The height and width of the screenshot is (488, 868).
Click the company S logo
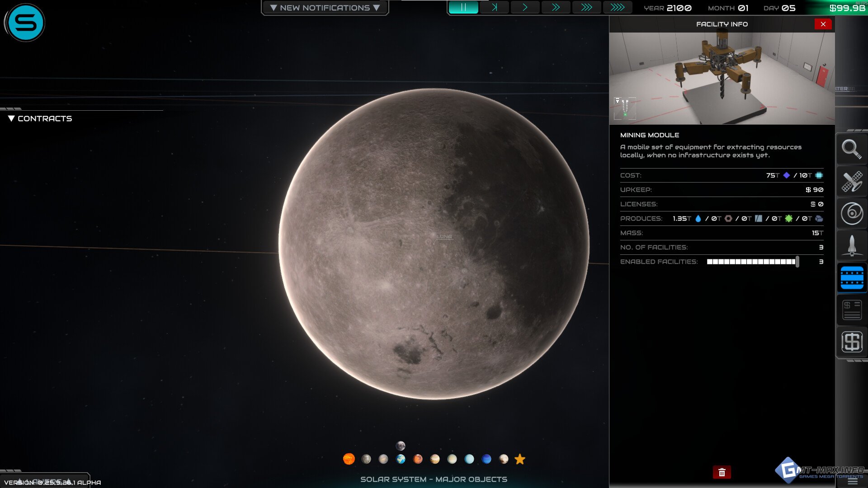pos(25,23)
